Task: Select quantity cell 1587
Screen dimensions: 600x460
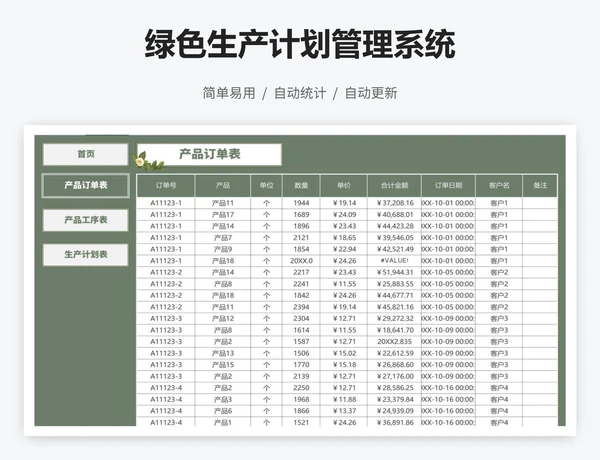Action: click(x=301, y=341)
